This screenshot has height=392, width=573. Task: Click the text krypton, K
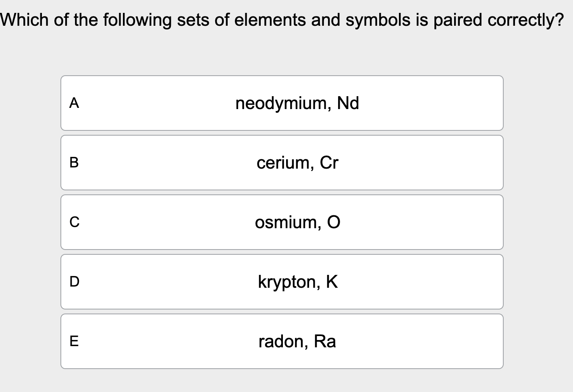click(x=297, y=281)
